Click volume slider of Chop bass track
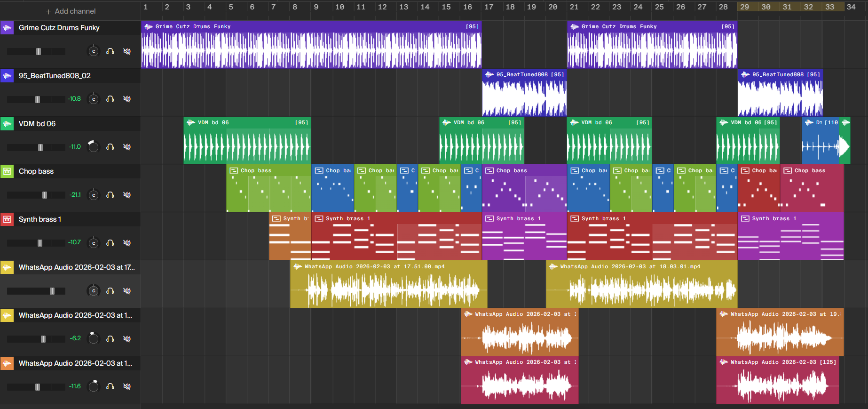Image resolution: width=868 pixels, height=409 pixels. coord(45,195)
